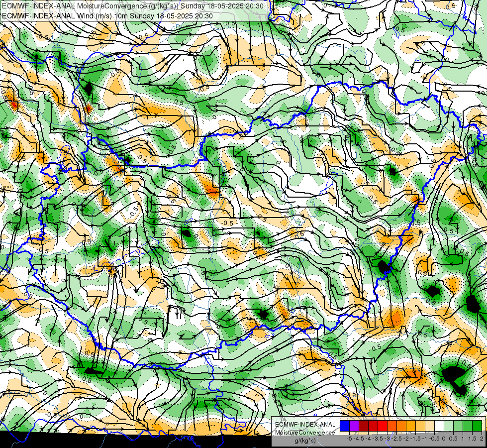Click the blue legend swatch below -5
This screenshot has height=448, width=487.
[345, 426]
